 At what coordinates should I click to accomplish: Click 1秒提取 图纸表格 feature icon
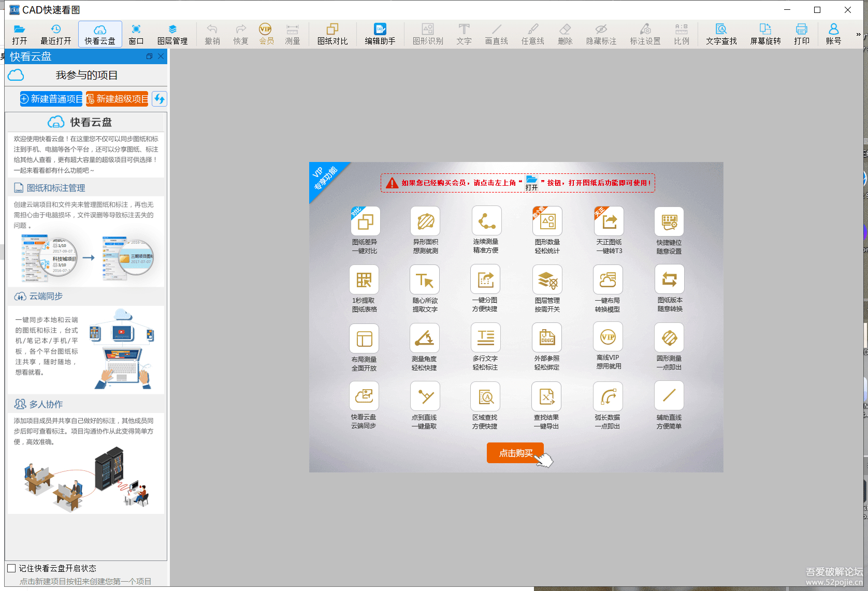tap(364, 280)
